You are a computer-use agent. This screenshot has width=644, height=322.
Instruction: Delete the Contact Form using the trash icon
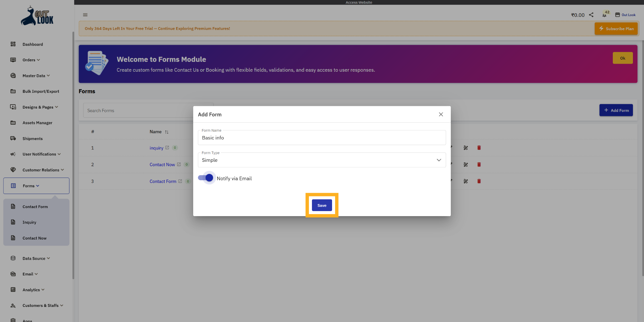(x=479, y=181)
